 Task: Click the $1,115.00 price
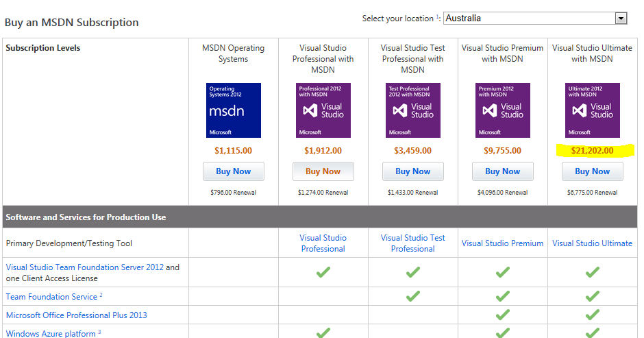pos(234,151)
